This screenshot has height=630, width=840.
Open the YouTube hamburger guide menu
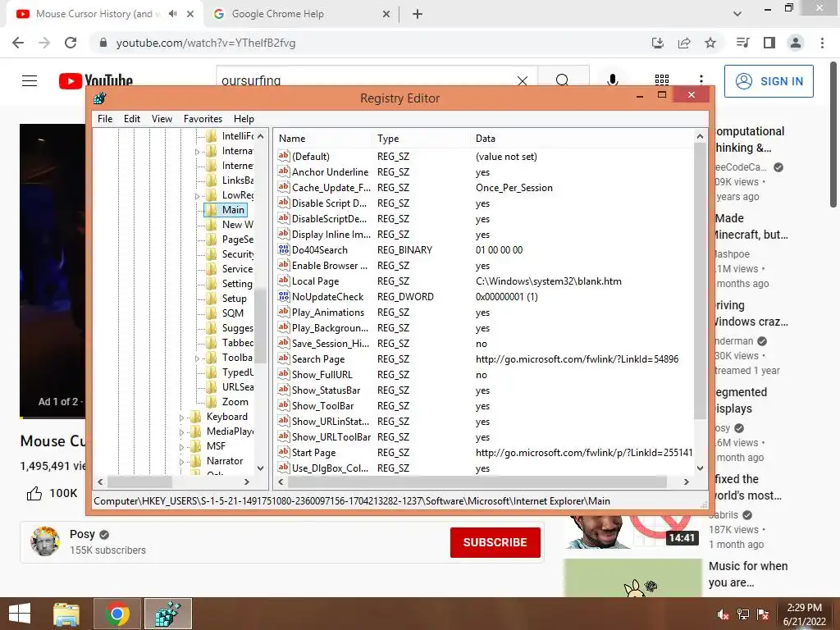point(30,81)
